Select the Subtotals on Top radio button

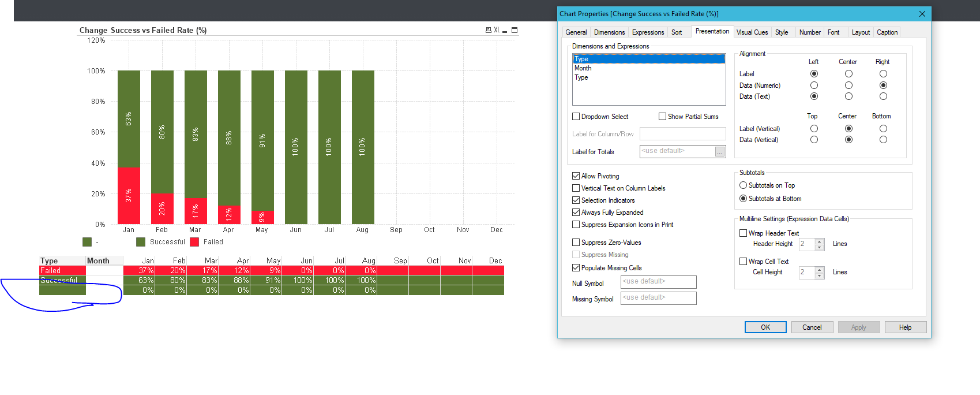pos(743,185)
